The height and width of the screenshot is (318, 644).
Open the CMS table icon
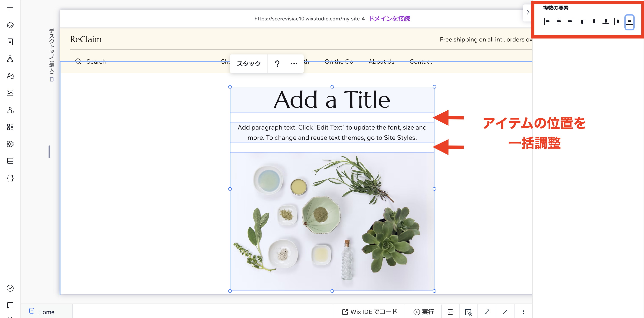10,161
